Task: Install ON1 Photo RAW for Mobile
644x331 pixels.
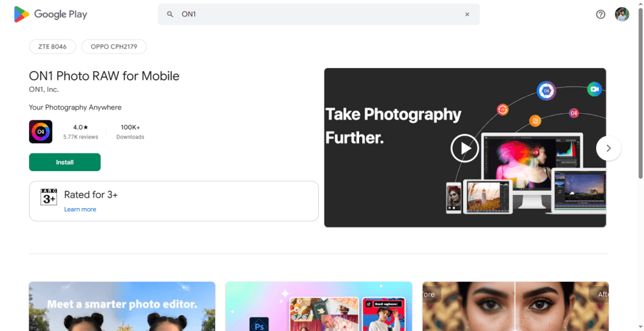Action: (x=65, y=162)
